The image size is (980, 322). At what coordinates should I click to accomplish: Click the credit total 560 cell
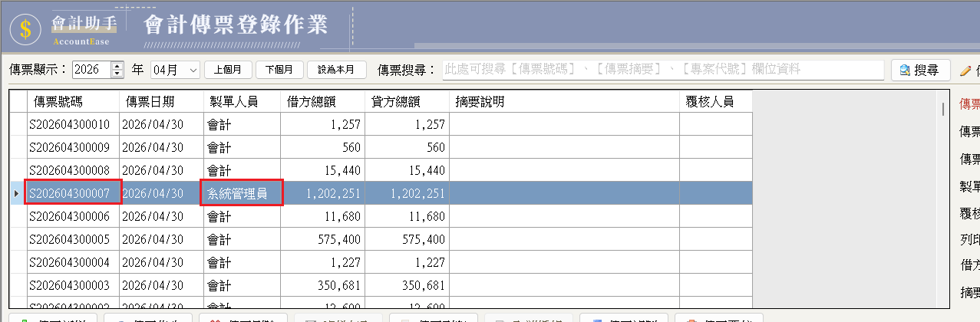[x=407, y=147]
